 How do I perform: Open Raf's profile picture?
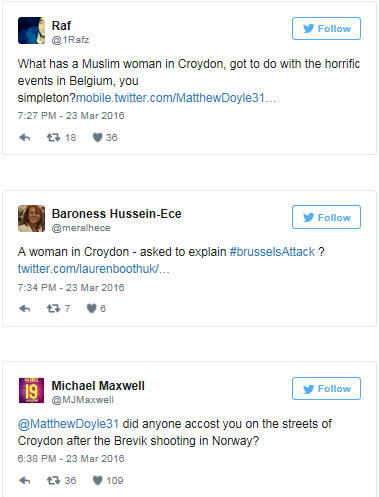(x=31, y=30)
